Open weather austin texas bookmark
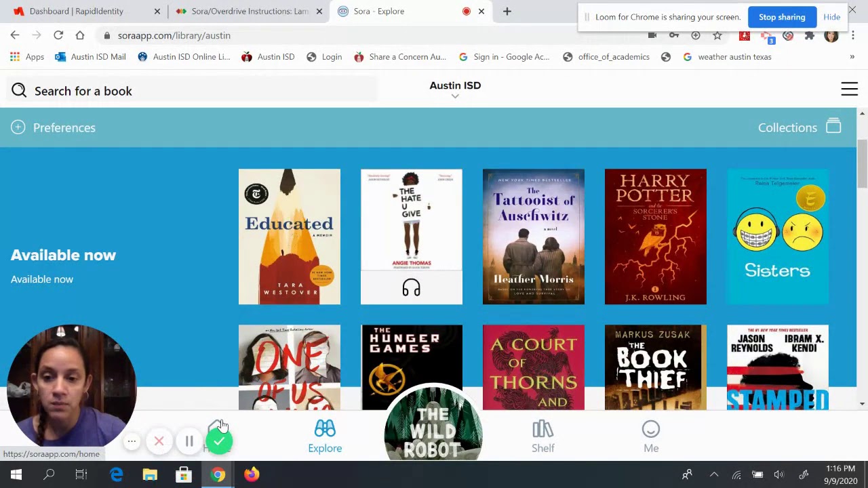 click(x=727, y=57)
